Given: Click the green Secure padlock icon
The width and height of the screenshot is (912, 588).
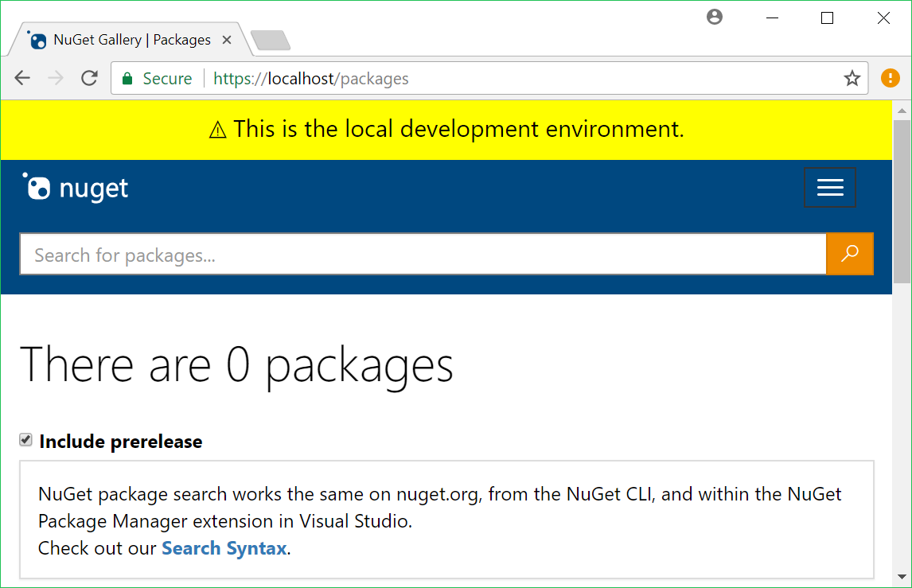Looking at the screenshot, I should (127, 79).
